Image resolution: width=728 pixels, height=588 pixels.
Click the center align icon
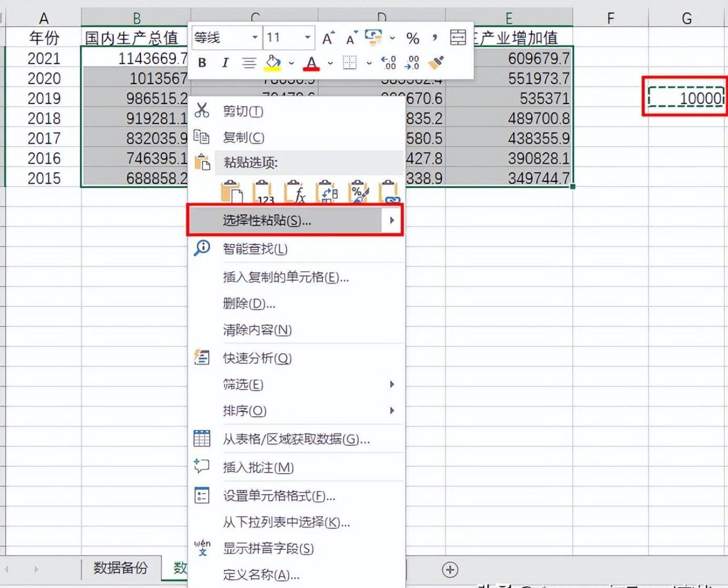tap(249, 63)
